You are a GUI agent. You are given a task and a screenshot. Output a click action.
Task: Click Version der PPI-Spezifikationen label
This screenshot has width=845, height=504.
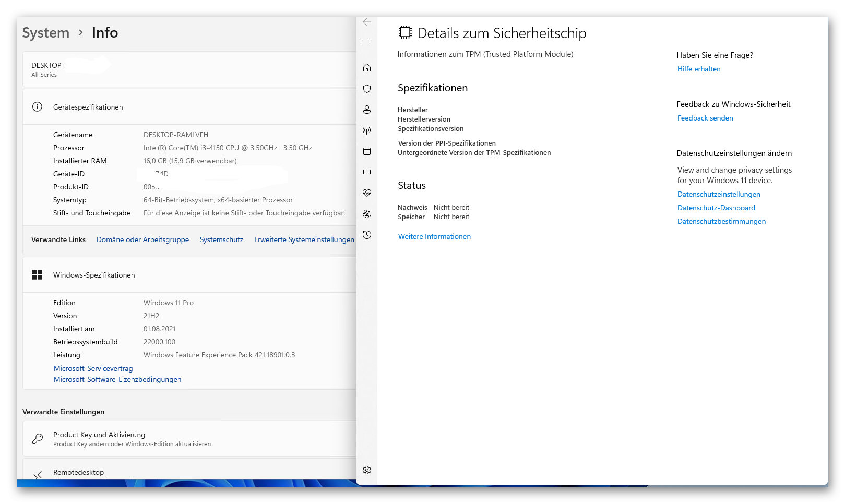pyautogui.click(x=447, y=143)
